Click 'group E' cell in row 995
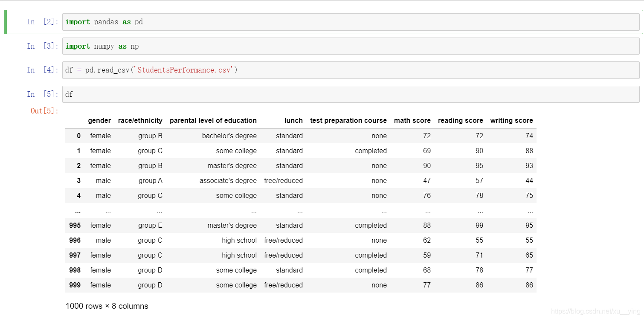 [151, 226]
